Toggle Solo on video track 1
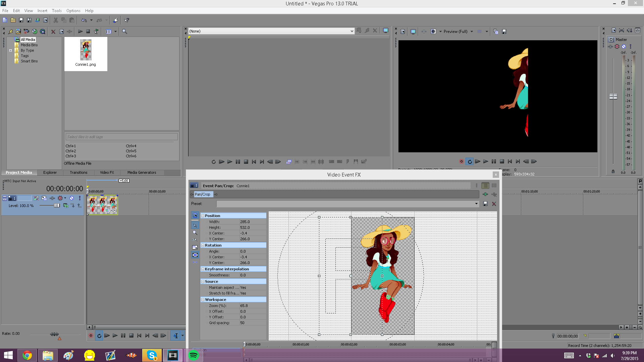The width and height of the screenshot is (644, 362). [x=79, y=198]
